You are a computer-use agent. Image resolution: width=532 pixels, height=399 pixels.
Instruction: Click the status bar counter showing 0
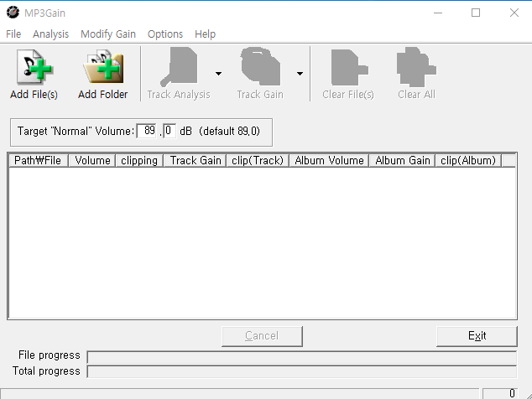point(500,393)
